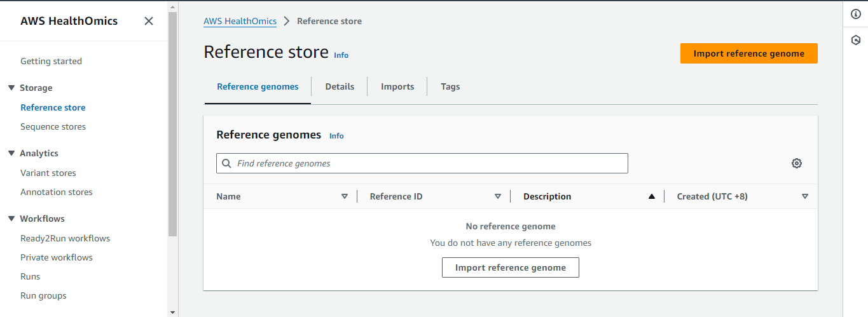Open Sequence stores in sidebar
Screen dimensions: 868x317
click(53, 126)
